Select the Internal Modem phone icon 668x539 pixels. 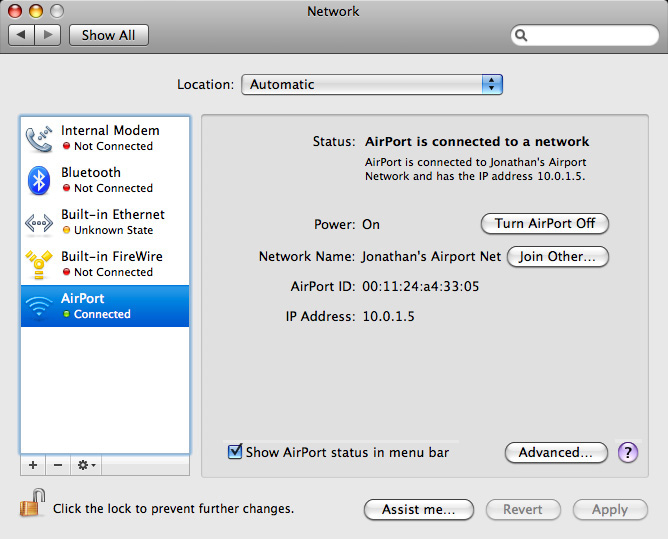[39, 138]
